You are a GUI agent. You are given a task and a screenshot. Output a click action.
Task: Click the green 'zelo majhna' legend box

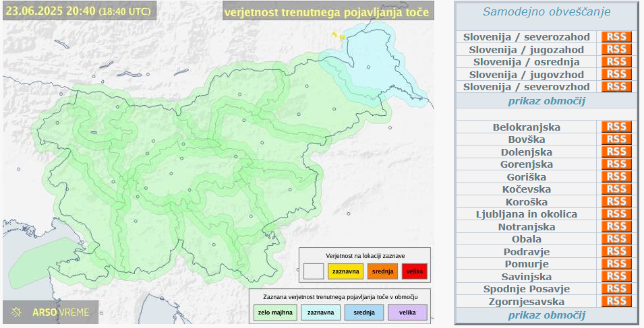275,313
